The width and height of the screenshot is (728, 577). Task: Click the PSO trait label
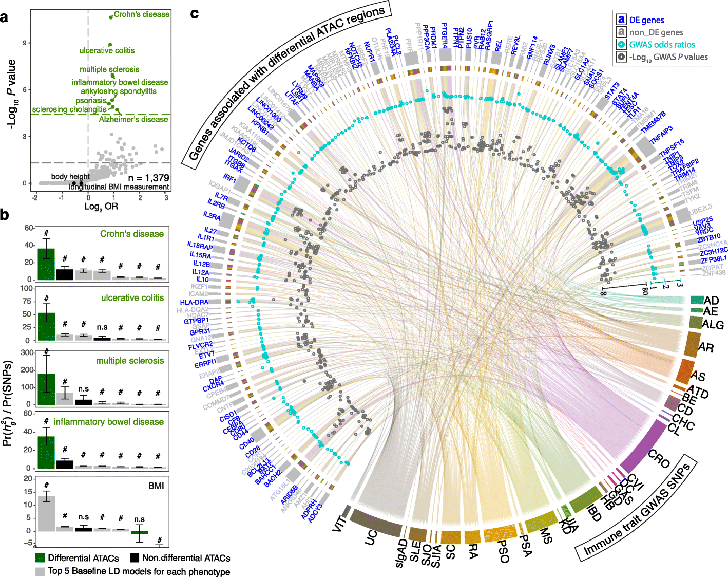(x=504, y=551)
